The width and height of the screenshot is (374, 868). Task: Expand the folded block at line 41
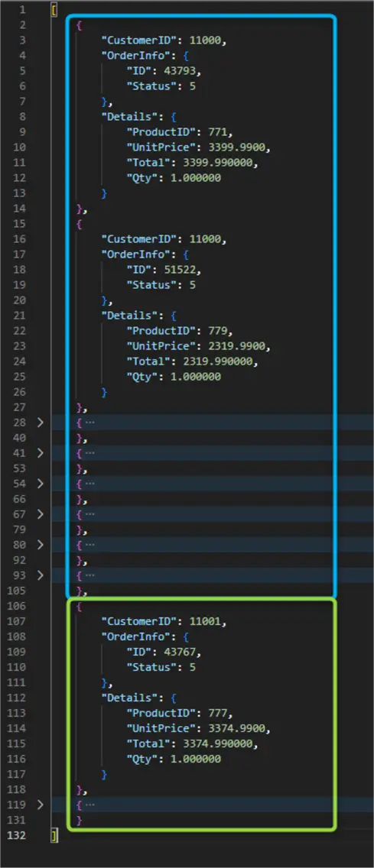click(40, 453)
